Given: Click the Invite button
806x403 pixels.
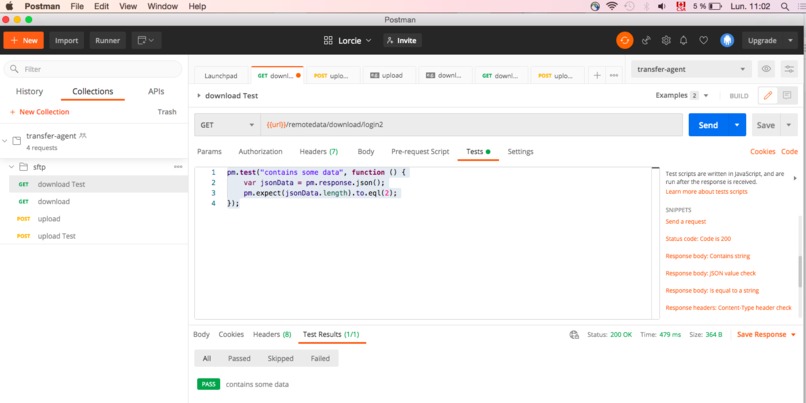Looking at the screenshot, I should point(402,40).
